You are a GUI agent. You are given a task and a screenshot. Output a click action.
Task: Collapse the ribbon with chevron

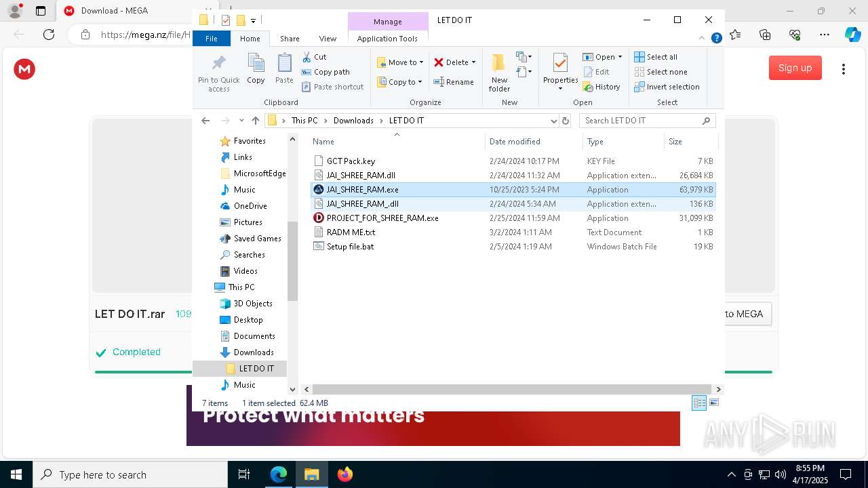point(702,39)
